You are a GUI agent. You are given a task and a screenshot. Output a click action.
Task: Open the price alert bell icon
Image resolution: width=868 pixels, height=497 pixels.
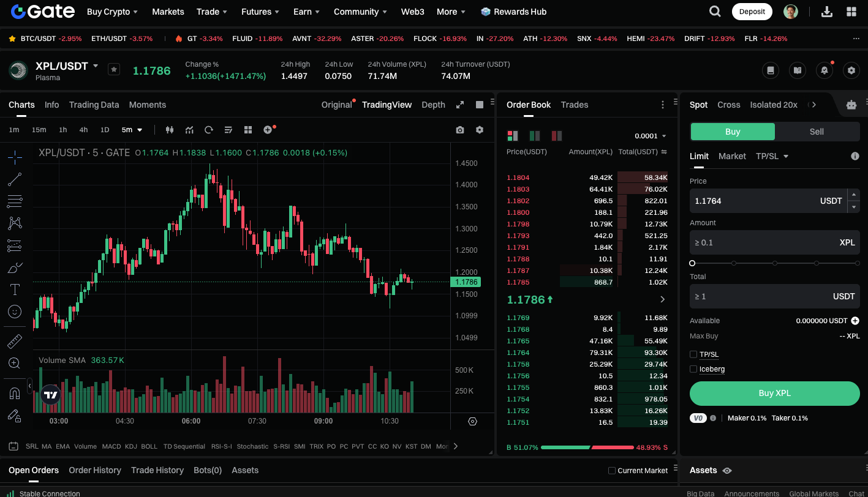click(825, 70)
